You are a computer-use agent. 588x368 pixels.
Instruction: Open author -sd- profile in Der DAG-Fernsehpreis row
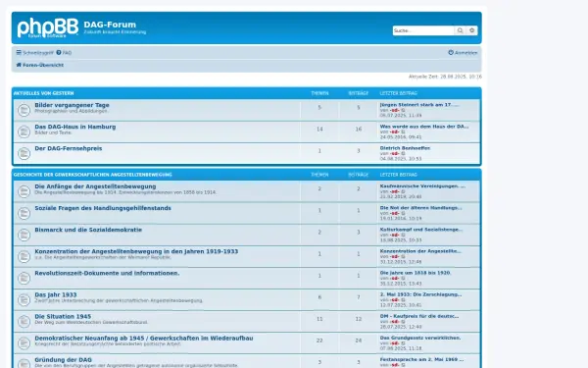tap(395, 154)
